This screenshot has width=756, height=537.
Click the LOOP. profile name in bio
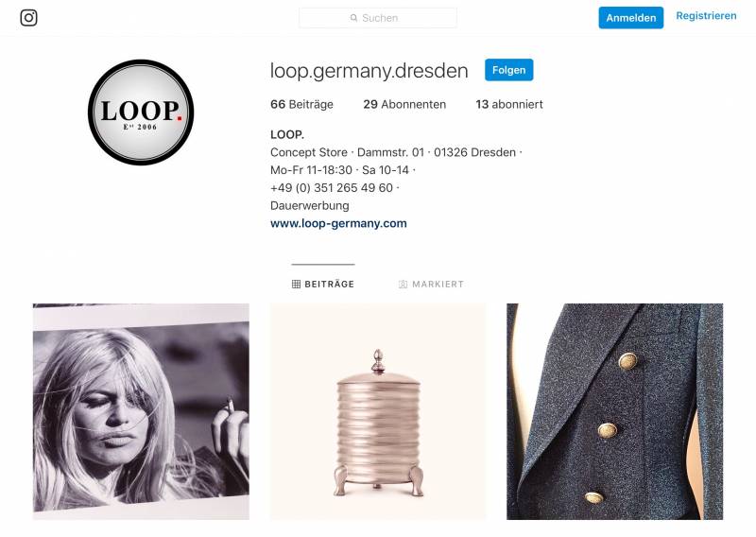[287, 134]
